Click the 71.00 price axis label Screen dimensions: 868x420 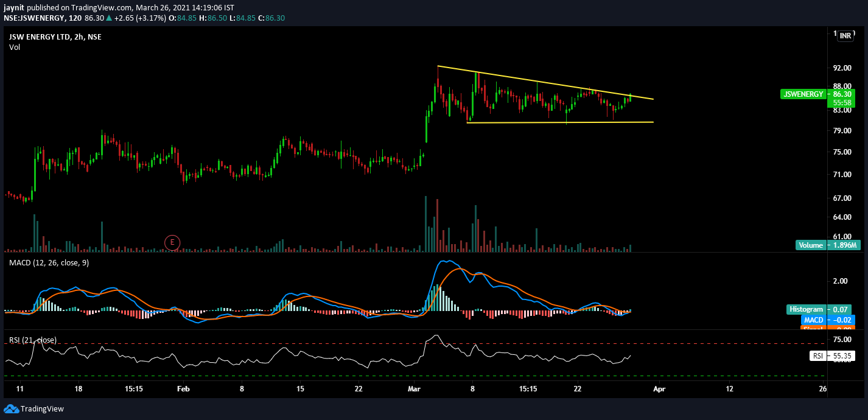[842, 175]
